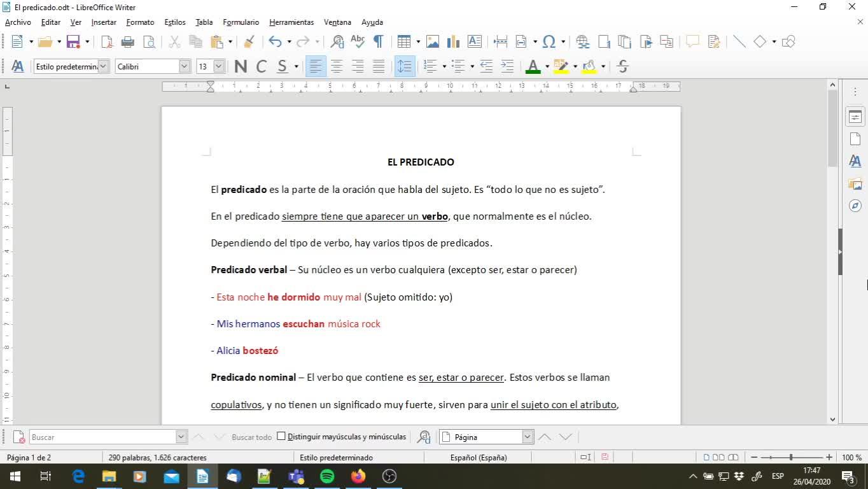Open the Formato menu
Viewport: 868px width, 489px height.
(x=140, y=22)
